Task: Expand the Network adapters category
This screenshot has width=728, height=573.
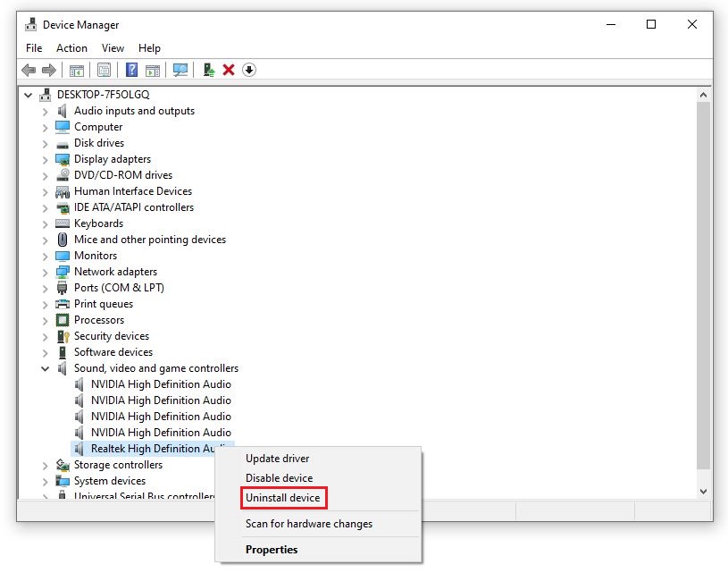Action: (x=44, y=271)
